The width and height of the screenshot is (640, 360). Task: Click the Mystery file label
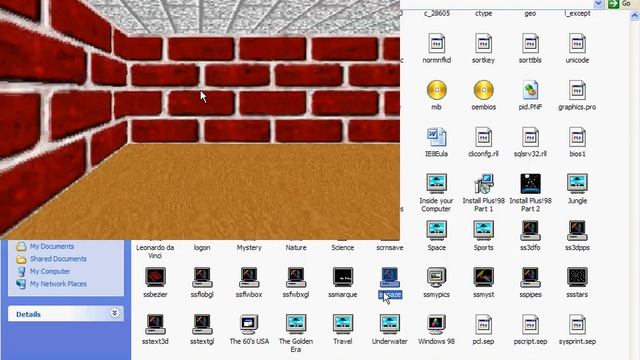tap(249, 248)
